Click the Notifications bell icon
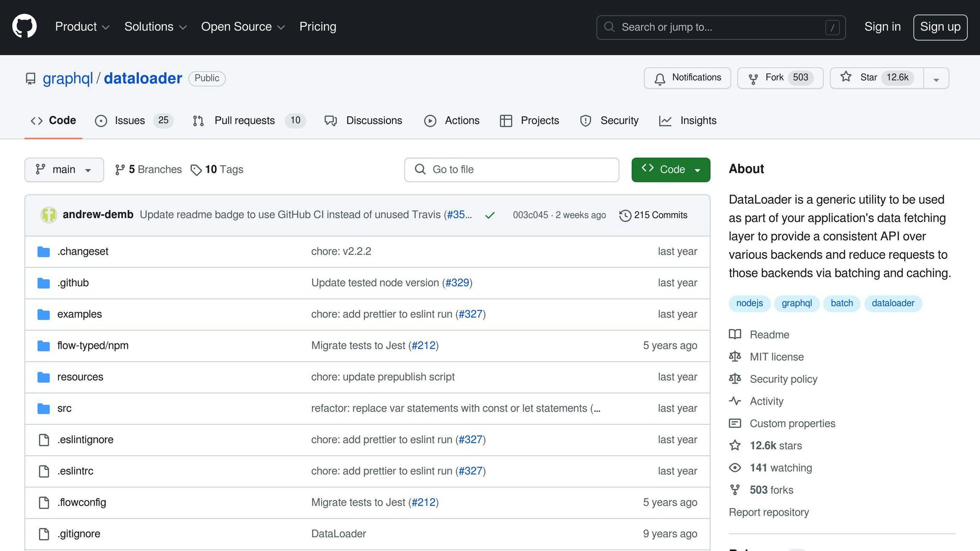The height and width of the screenshot is (551, 980). point(660,78)
